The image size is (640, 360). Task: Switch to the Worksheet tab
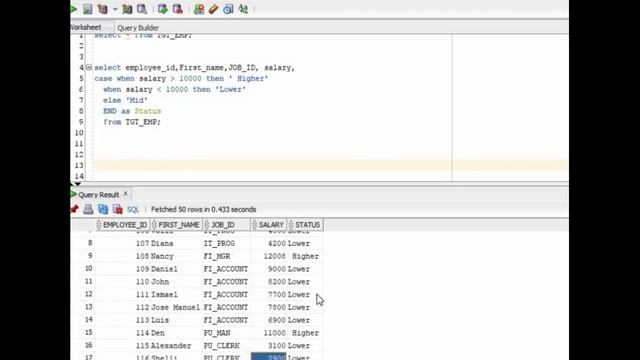click(85, 27)
